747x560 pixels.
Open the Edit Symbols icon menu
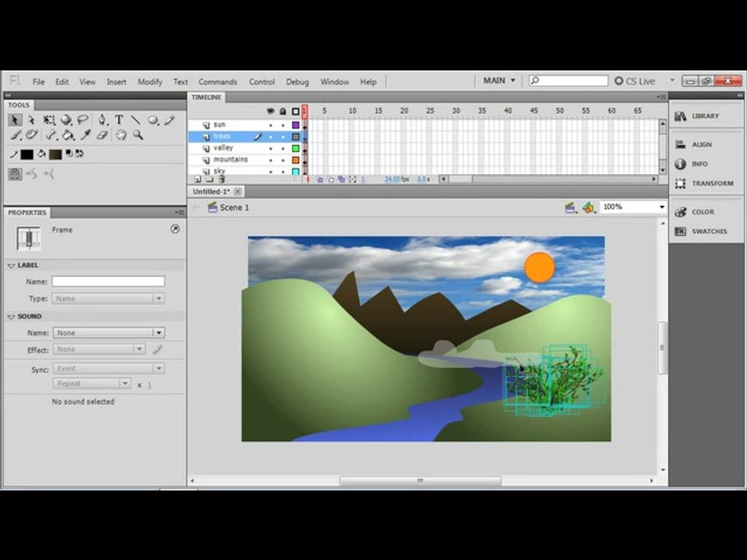point(589,208)
